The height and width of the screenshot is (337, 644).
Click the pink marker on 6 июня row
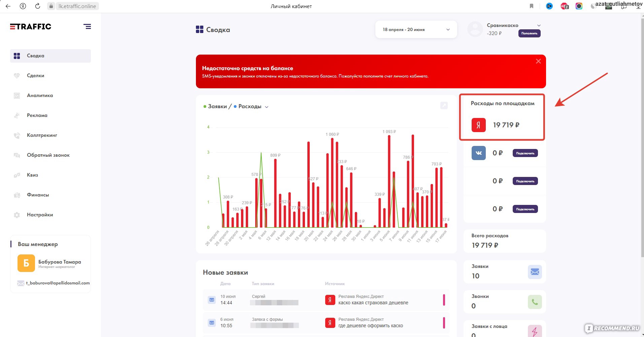(444, 323)
